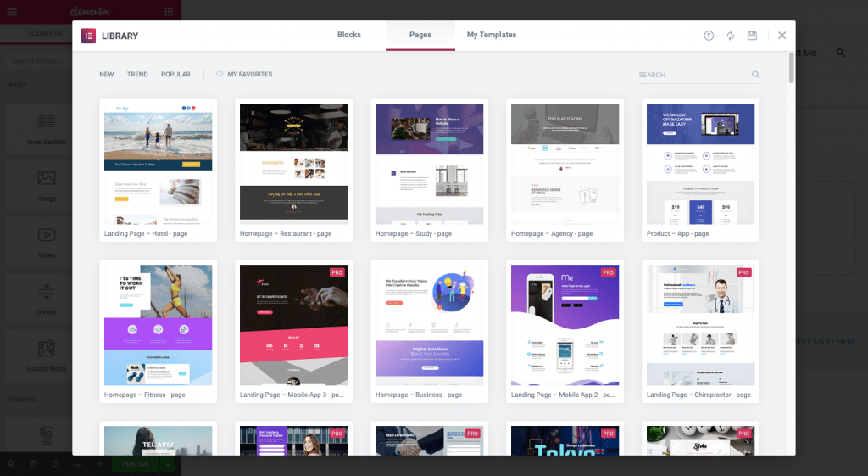Click PRO badge on Chiropractor template
The height and width of the screenshot is (476, 868).
click(x=744, y=272)
